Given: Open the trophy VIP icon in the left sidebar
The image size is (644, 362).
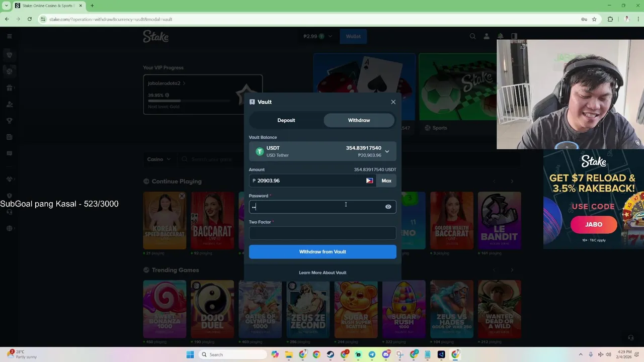Looking at the screenshot, I should (9, 121).
